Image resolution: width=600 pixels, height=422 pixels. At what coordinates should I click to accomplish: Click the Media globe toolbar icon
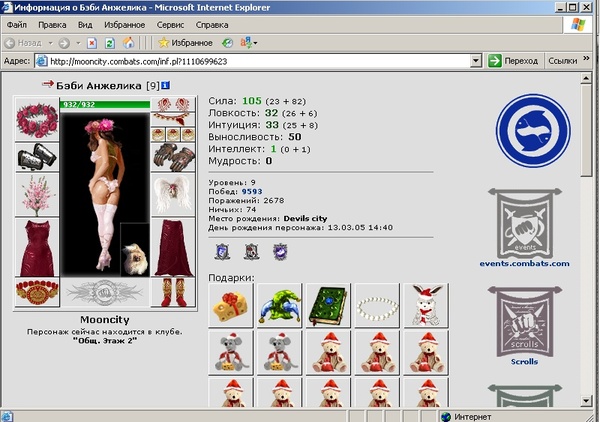[x=227, y=43]
